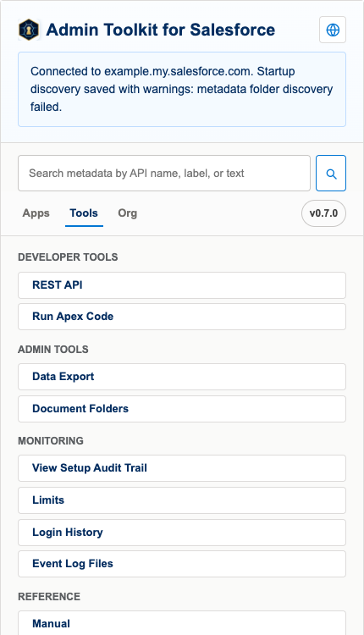Open Document Folders tool

[182, 409]
